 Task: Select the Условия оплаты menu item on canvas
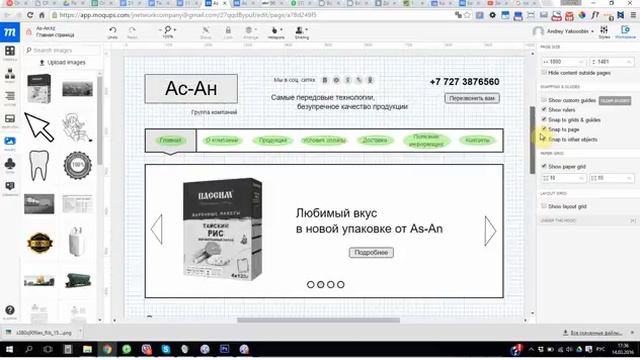(324, 140)
